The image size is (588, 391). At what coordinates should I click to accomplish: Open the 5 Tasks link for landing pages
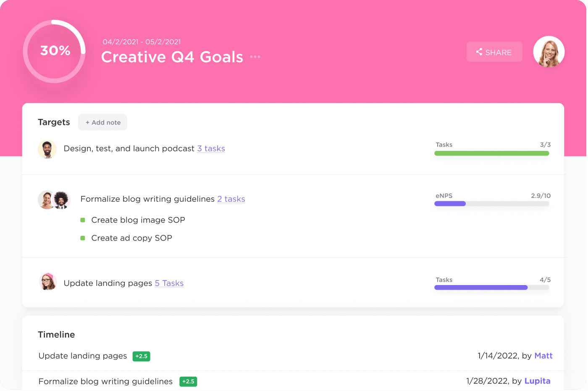(169, 283)
